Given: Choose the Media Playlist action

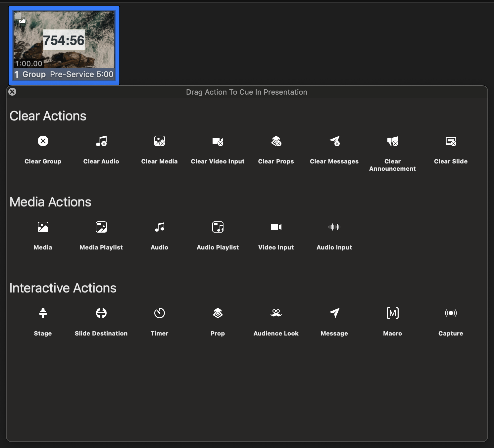Looking at the screenshot, I should 101,227.
